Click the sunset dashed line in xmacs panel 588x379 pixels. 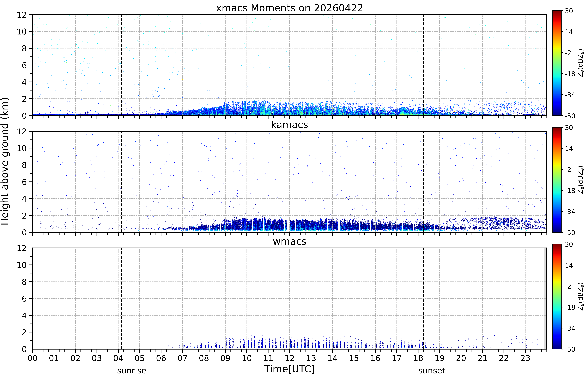(423, 65)
